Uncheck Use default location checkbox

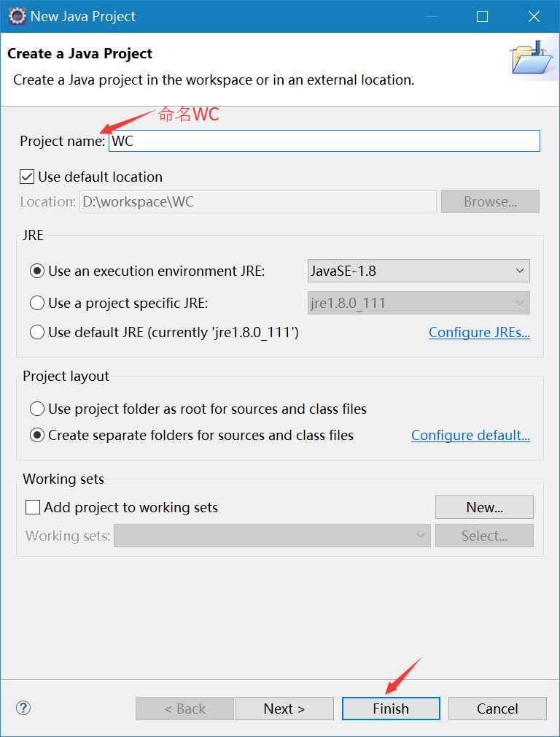coord(27,177)
